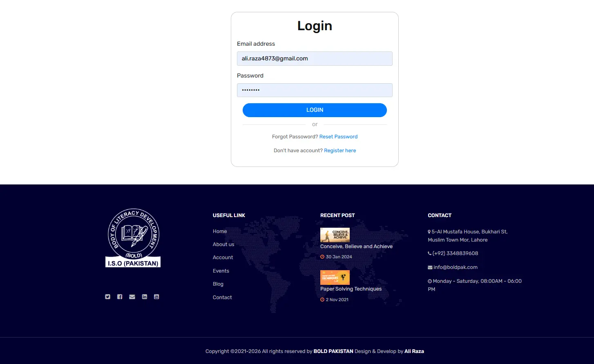Click the 5-Al Mustafa House address text
Image resolution: width=594 pixels, height=364 pixels.
click(x=468, y=236)
